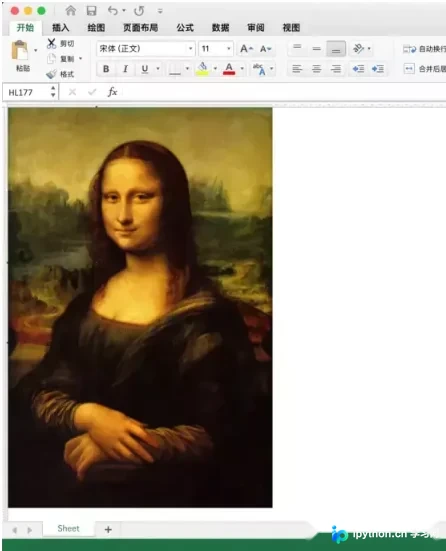The image size is (446, 551).
Task: Expand the font color options arrow
Action: [242, 69]
